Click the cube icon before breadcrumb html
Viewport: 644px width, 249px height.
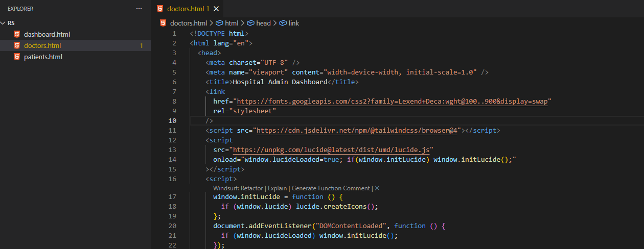point(219,23)
